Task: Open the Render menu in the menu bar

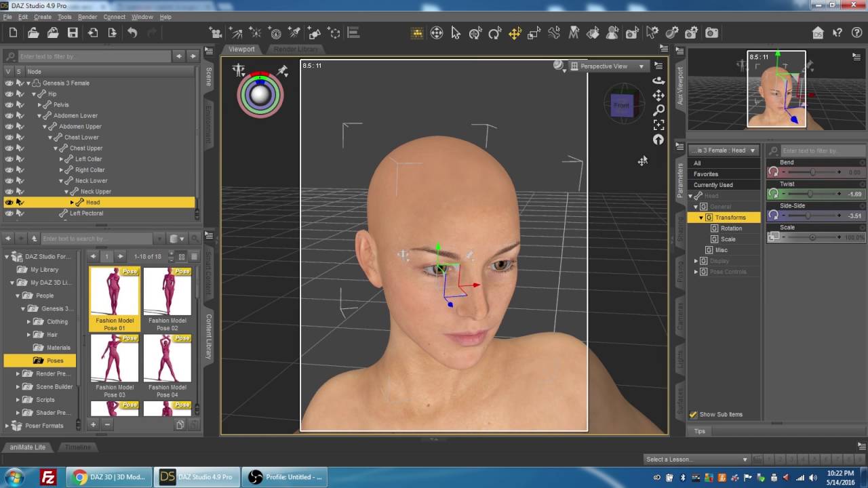Action: (87, 17)
